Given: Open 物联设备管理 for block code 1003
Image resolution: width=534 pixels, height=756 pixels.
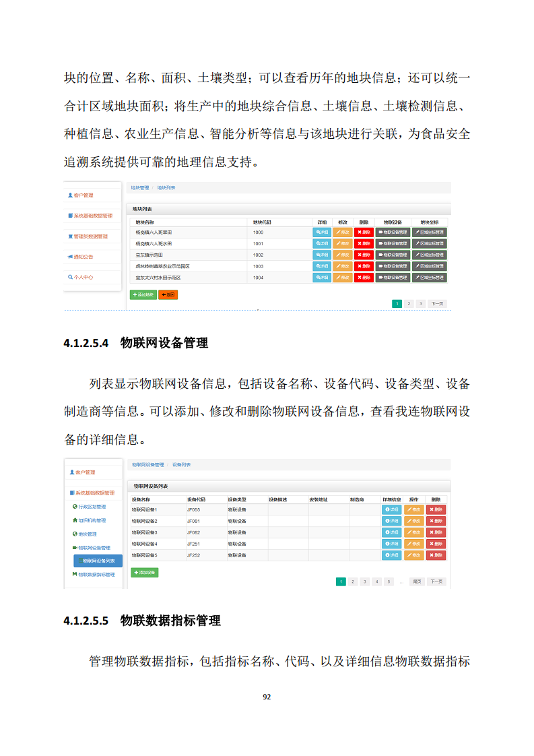Looking at the screenshot, I should [x=393, y=266].
